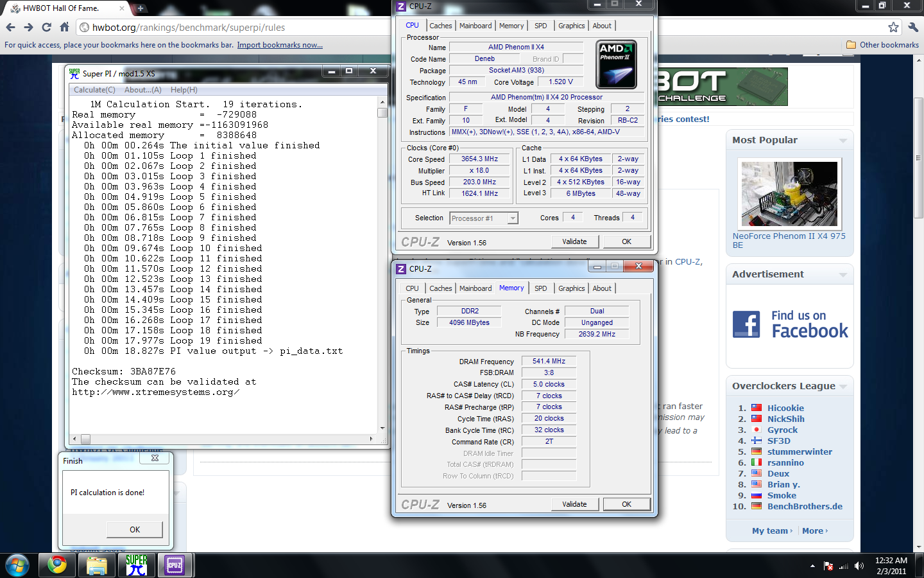Open the NeoForce Phenom II X4 thumbnail
This screenshot has height=578, width=924.
[789, 194]
